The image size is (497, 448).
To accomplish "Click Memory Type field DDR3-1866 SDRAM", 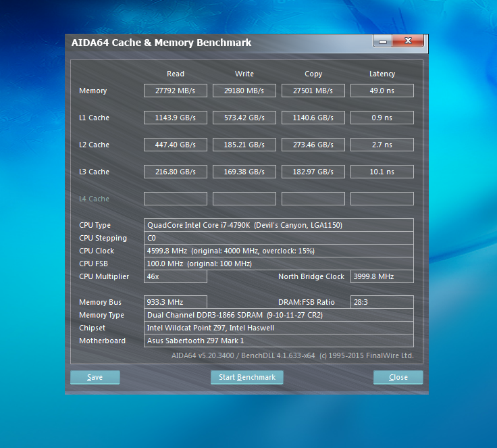I will pyautogui.click(x=279, y=315).
